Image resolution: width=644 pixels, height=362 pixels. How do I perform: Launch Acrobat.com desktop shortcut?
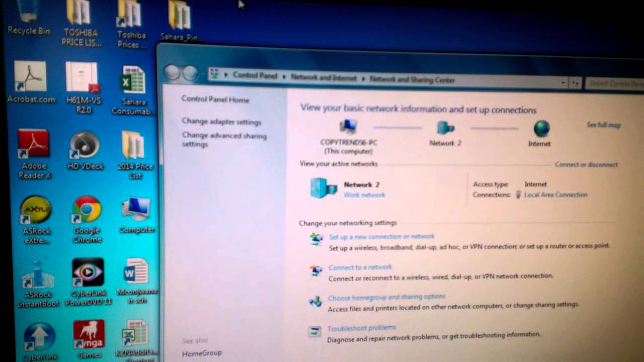tap(31, 82)
